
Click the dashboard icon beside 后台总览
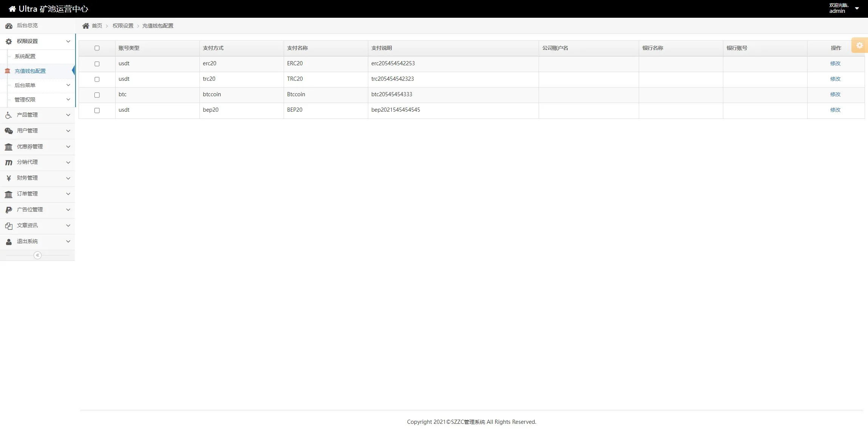pos(9,26)
